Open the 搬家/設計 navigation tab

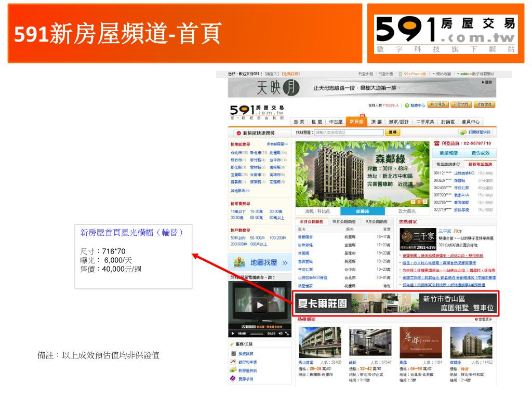tap(398, 122)
